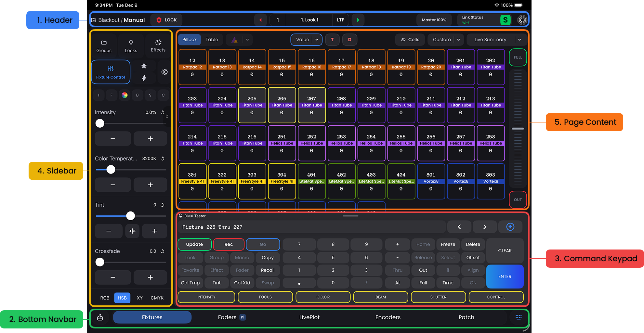644x333 pixels.
Task: Click the Tint center icon button
Action: click(x=132, y=231)
